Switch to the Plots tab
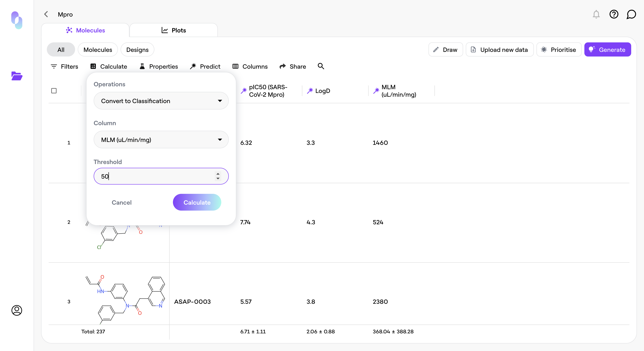This screenshot has width=644, height=351. pyautogui.click(x=174, y=30)
